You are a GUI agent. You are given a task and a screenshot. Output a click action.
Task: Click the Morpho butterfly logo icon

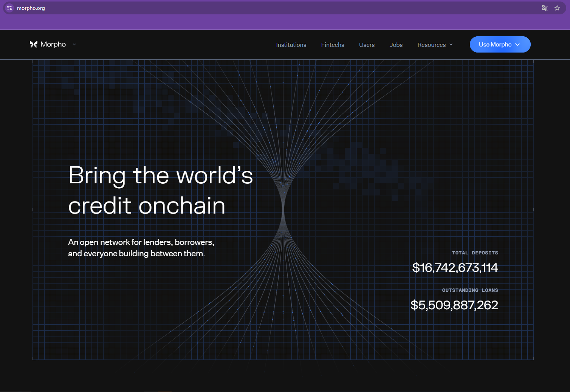point(34,44)
